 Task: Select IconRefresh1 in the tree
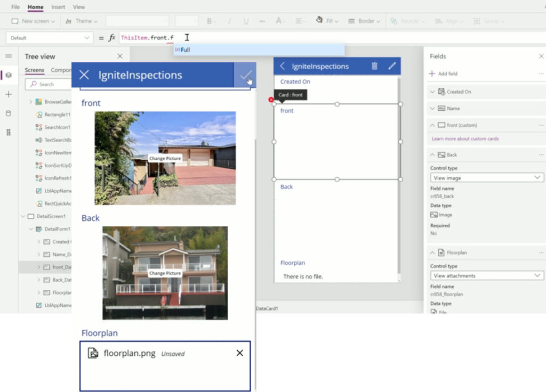[x=53, y=178]
